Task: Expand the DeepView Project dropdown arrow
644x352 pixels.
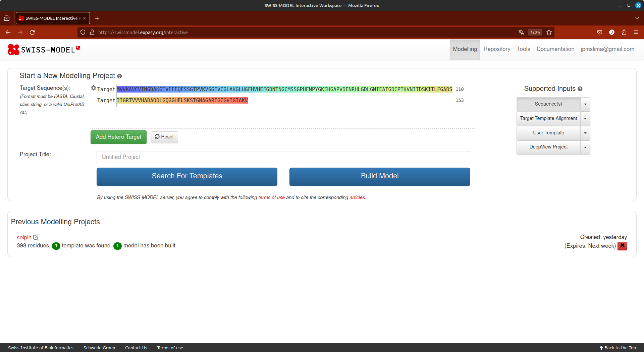Action: tap(585, 148)
